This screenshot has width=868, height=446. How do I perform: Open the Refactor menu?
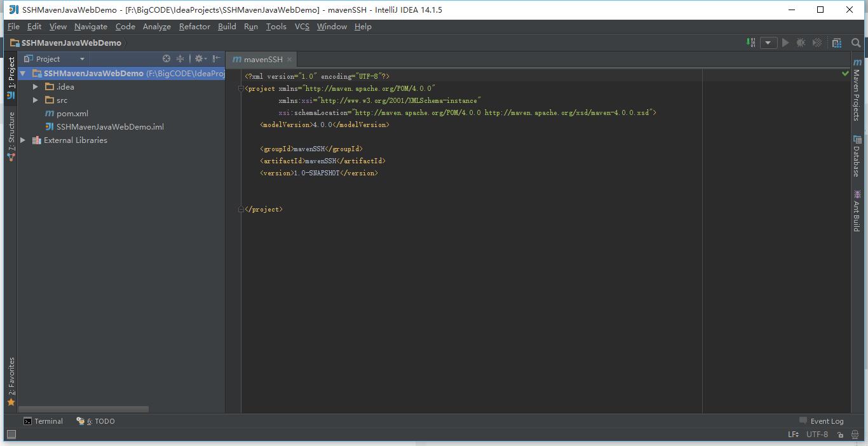194,26
